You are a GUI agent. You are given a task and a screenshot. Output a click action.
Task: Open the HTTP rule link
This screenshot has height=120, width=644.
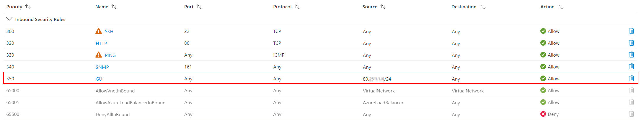[x=101, y=43]
